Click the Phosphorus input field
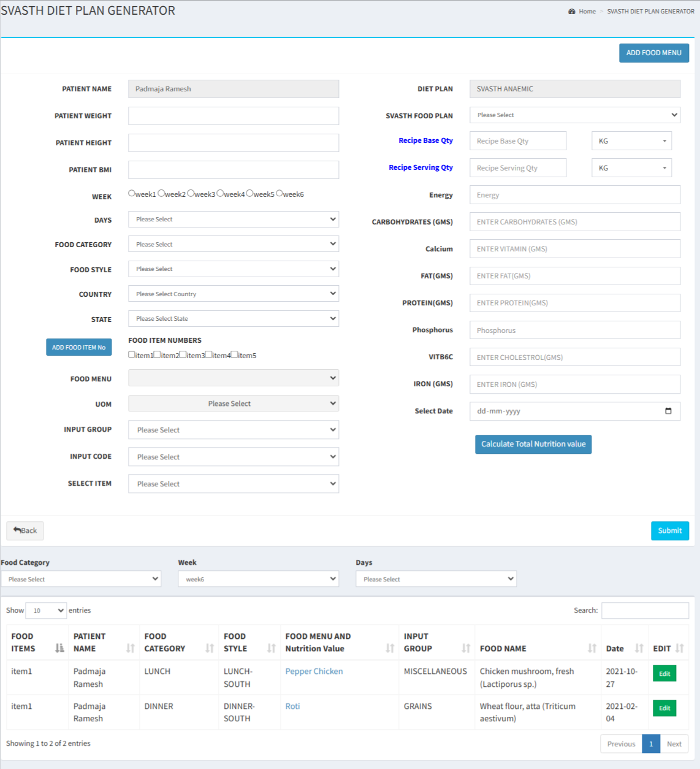The image size is (700, 769). [x=575, y=330]
